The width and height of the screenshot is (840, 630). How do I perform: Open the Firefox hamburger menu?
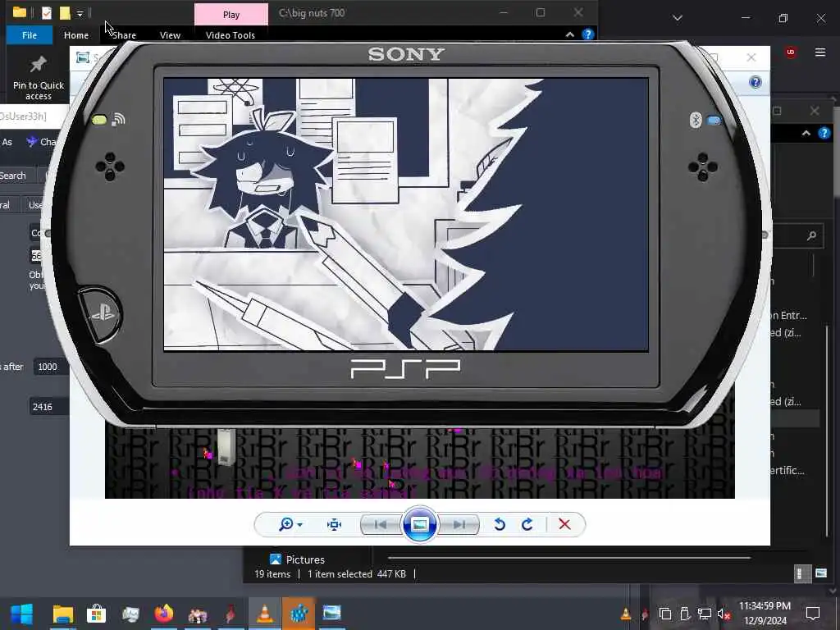pyautogui.click(x=820, y=52)
